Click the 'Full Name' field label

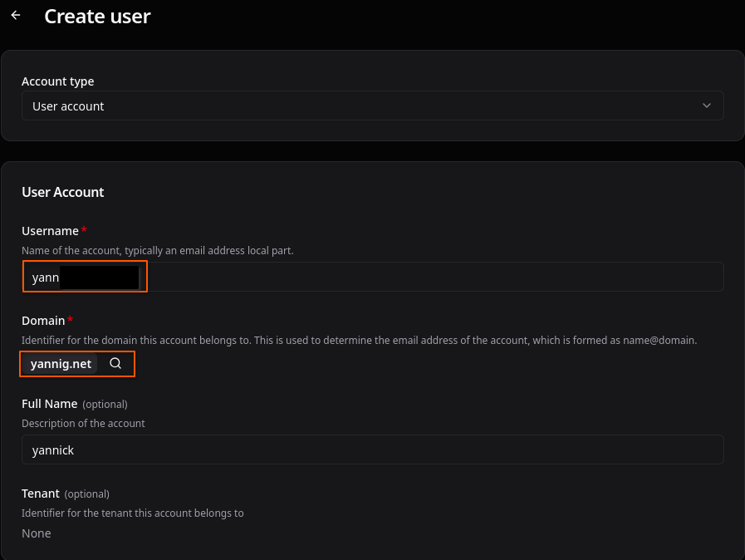tap(50, 404)
